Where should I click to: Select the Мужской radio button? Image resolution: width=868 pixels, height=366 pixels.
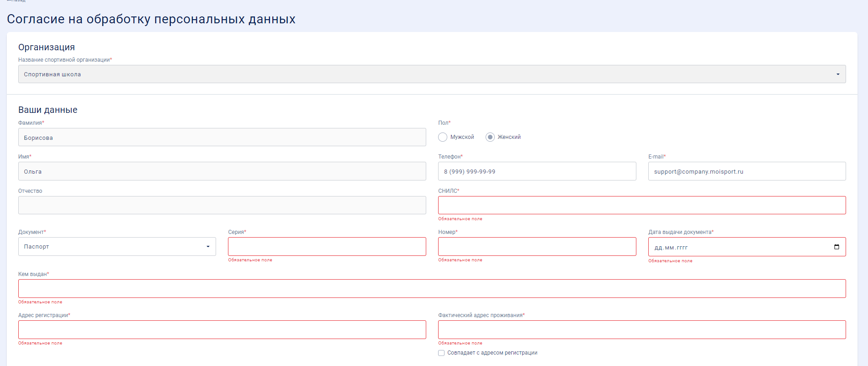tap(443, 137)
